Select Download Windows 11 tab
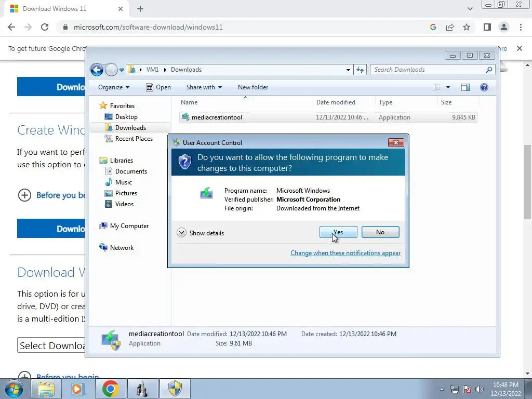The height and width of the screenshot is (399, 532). coord(66,9)
